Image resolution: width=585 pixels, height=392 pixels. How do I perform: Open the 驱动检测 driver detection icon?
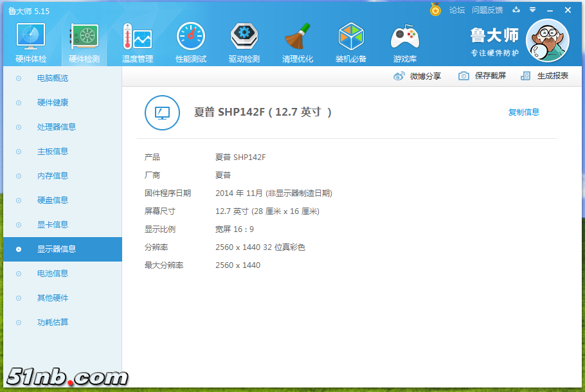[x=244, y=43]
